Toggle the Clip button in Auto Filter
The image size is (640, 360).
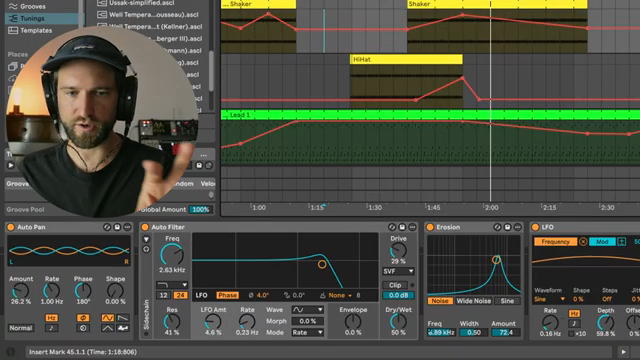(x=395, y=285)
